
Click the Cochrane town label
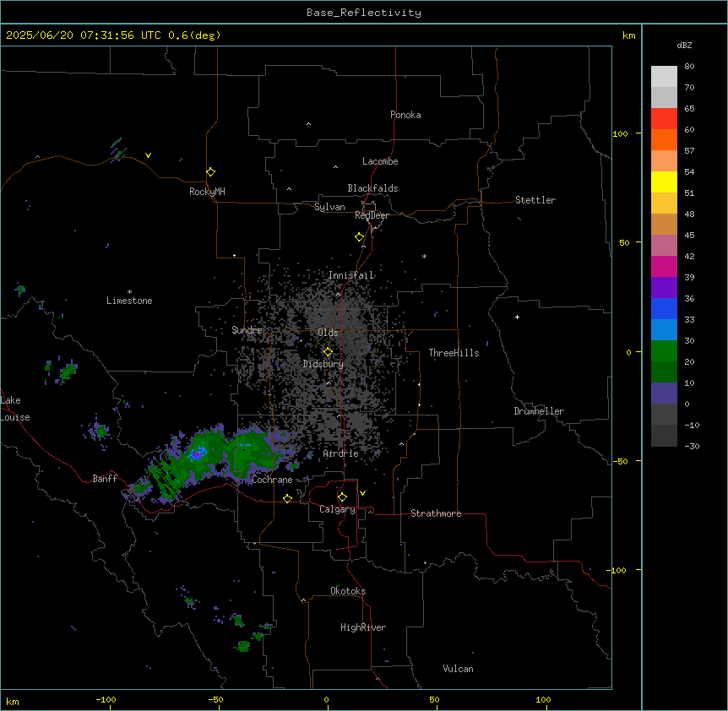pyautogui.click(x=272, y=480)
